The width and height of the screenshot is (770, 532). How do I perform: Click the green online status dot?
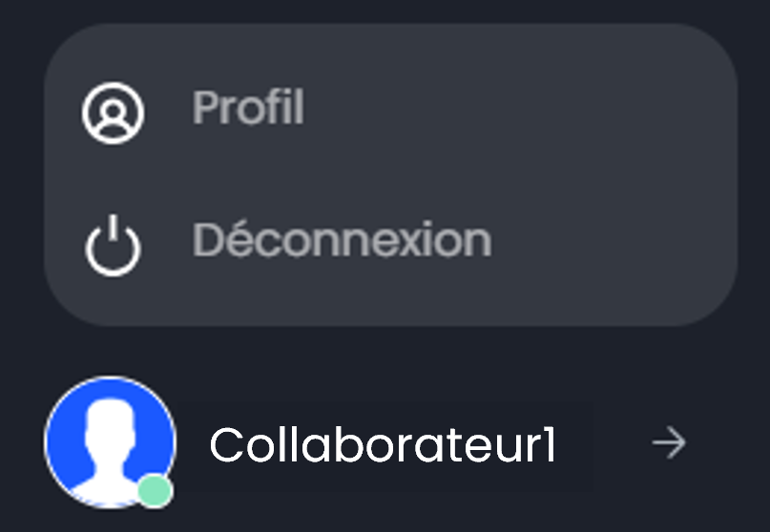click(x=155, y=491)
